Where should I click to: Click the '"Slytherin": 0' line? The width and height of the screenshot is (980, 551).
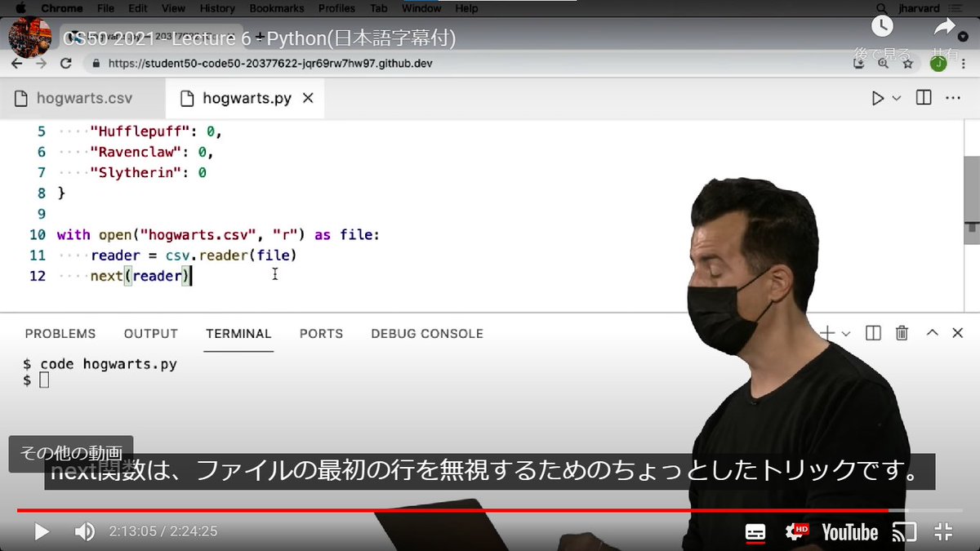point(148,173)
